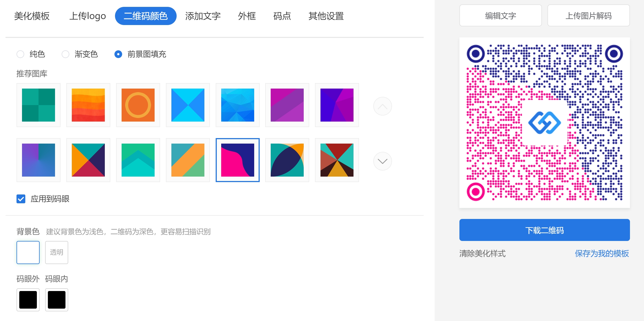Switch to the 码点 tab

(x=282, y=16)
